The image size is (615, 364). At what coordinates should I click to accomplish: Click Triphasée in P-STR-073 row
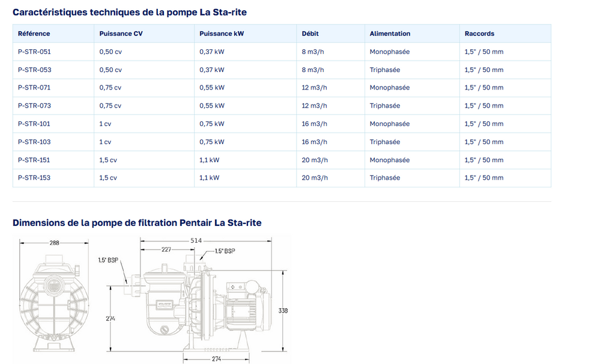pyautogui.click(x=385, y=106)
